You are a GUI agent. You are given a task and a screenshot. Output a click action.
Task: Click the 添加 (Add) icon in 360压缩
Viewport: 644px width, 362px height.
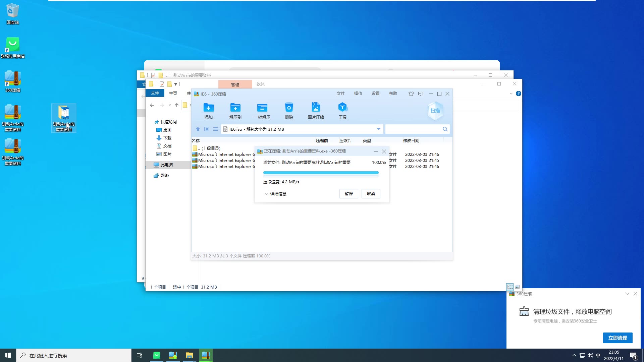pyautogui.click(x=208, y=111)
